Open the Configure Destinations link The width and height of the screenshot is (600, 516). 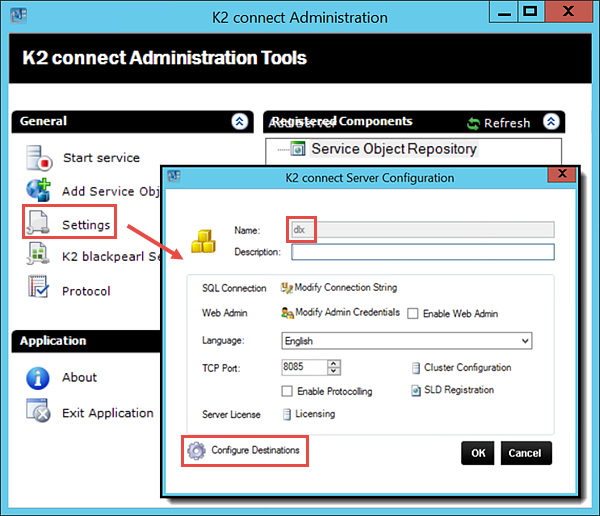click(255, 450)
